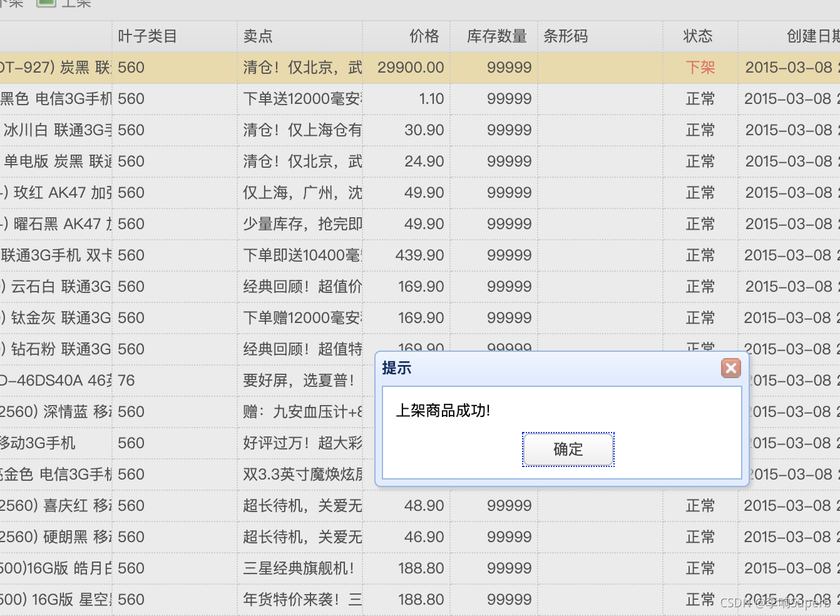Select the price 1.10 cell
This screenshot has width=840, height=616.
[x=406, y=99]
